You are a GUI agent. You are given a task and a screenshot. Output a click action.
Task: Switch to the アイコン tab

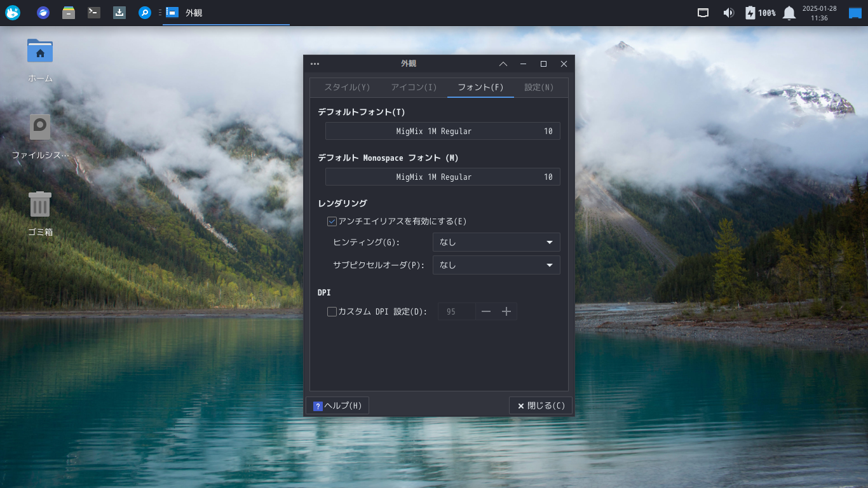[414, 87]
